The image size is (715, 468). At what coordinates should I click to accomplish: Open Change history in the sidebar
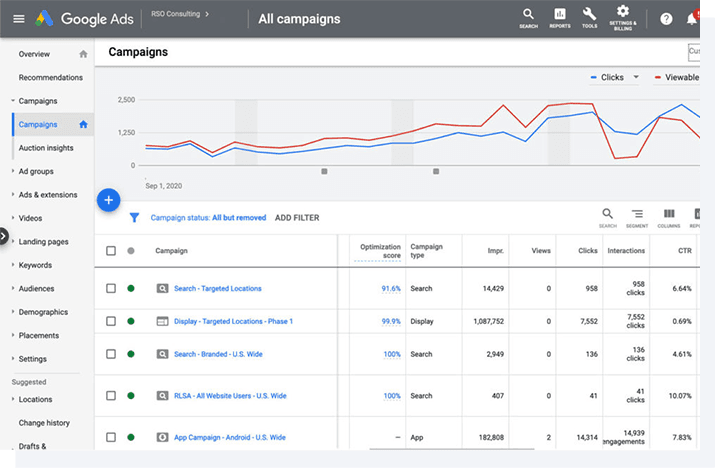click(x=44, y=423)
